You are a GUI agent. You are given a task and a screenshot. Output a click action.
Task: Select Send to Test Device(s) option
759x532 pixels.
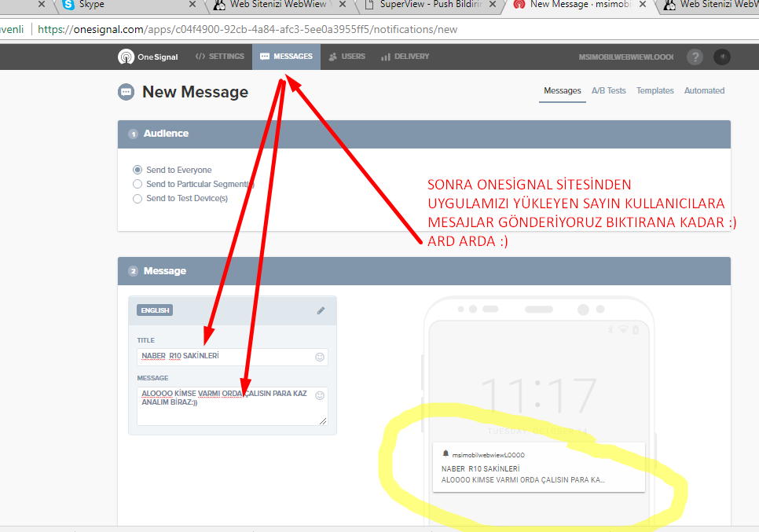point(137,199)
